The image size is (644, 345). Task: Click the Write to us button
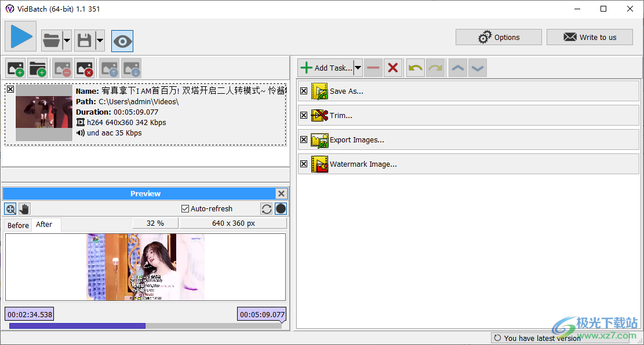590,36
